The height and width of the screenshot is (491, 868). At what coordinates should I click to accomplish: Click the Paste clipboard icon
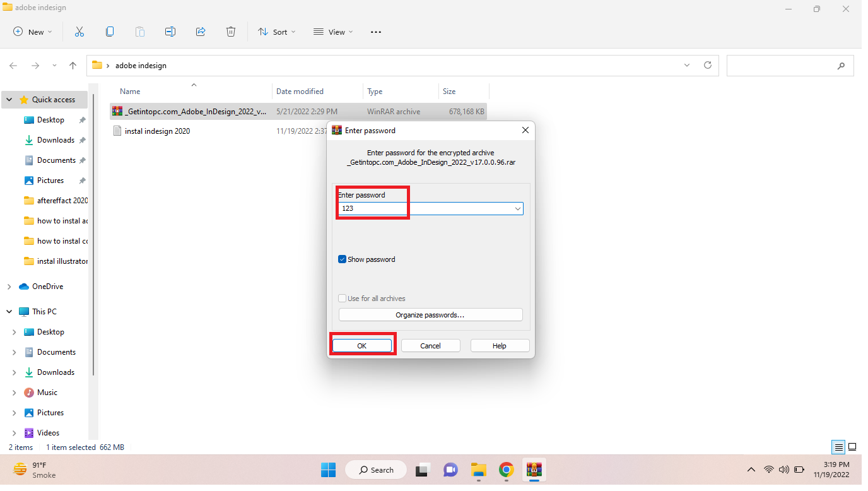tap(140, 32)
